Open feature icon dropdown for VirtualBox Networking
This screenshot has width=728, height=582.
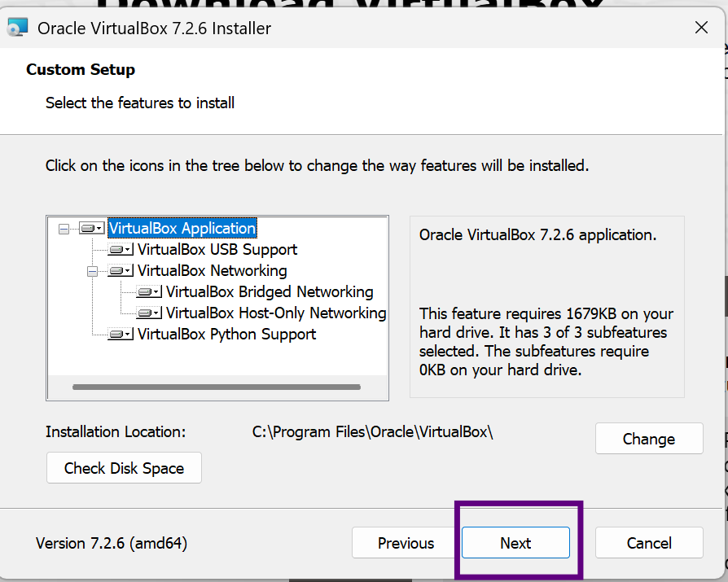point(121,270)
